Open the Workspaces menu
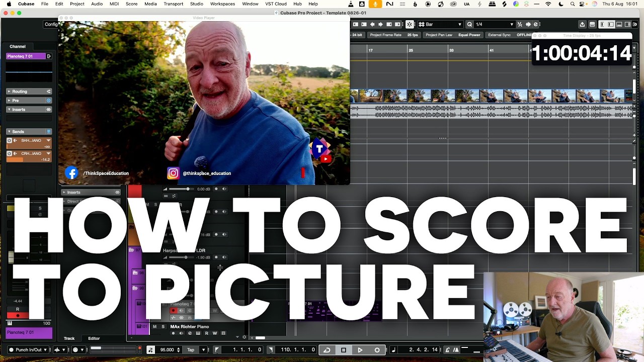Viewport: 644px width, 362px height. [222, 4]
